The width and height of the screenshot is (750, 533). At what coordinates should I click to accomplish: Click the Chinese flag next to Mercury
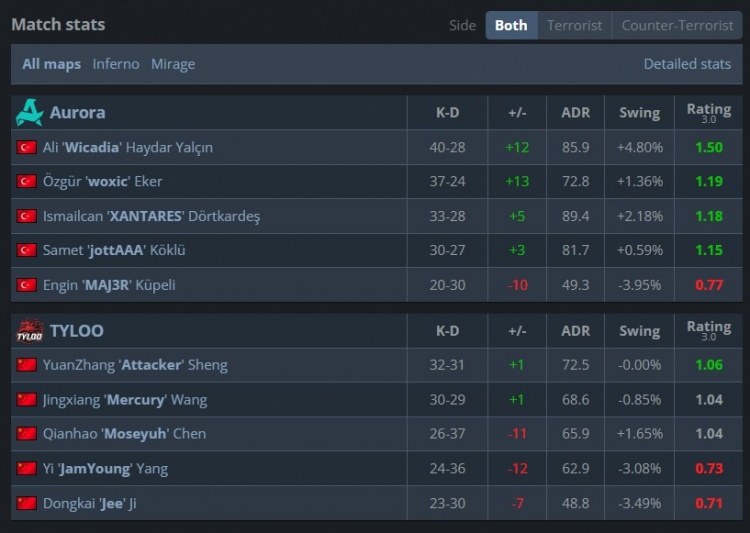[27, 400]
